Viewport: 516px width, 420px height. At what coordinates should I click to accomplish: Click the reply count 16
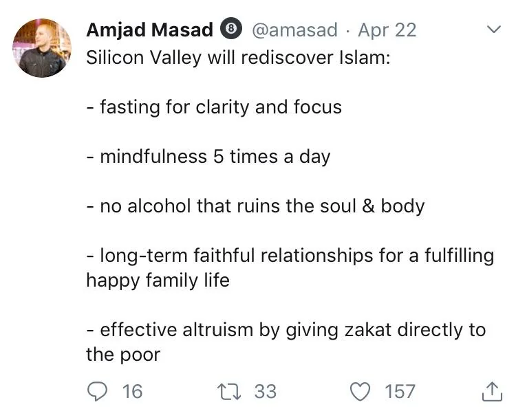(131, 392)
